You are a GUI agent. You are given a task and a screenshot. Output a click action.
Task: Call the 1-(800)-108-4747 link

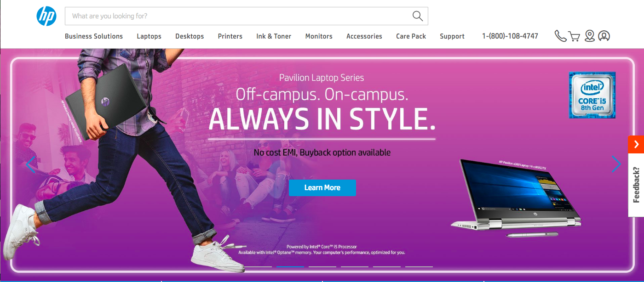(x=510, y=36)
